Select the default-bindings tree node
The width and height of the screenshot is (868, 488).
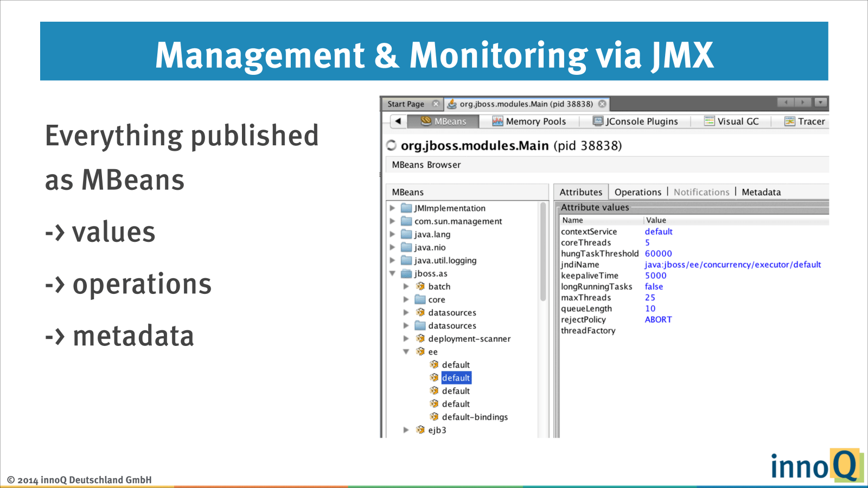click(475, 417)
